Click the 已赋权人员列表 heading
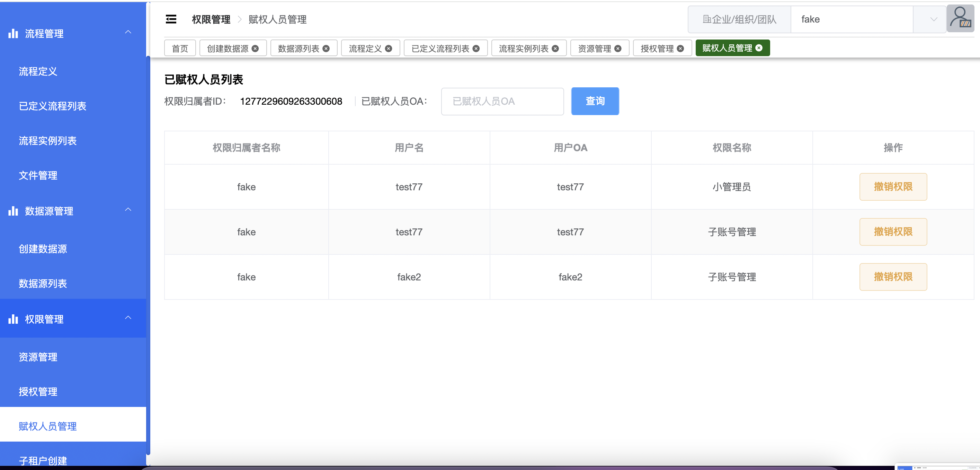This screenshot has height=470, width=980. [204, 80]
